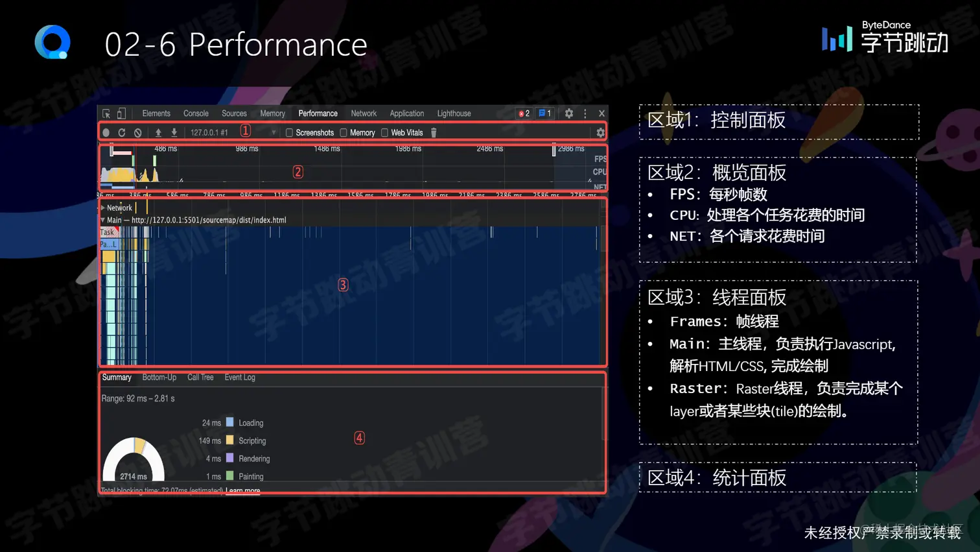Open capture settings gear in Performance toolbar

(x=600, y=132)
